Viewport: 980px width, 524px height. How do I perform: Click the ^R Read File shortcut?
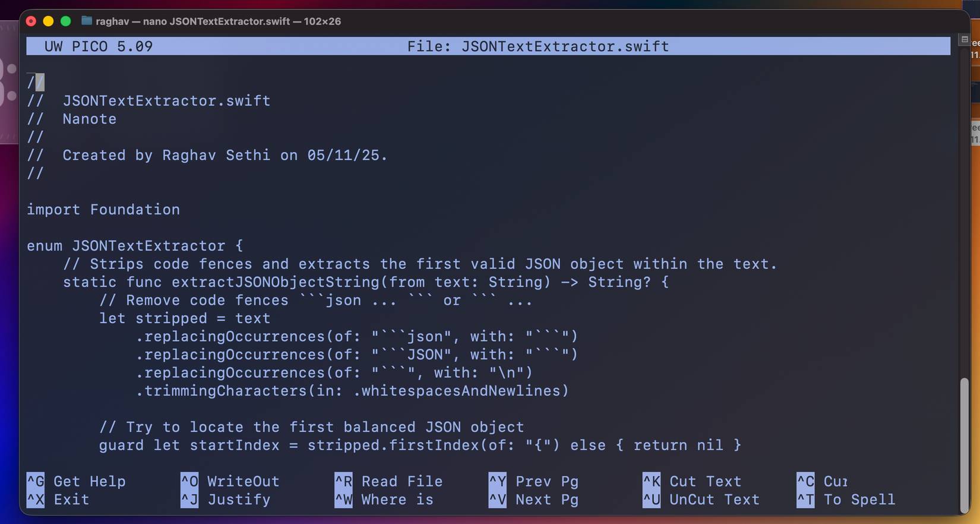388,481
